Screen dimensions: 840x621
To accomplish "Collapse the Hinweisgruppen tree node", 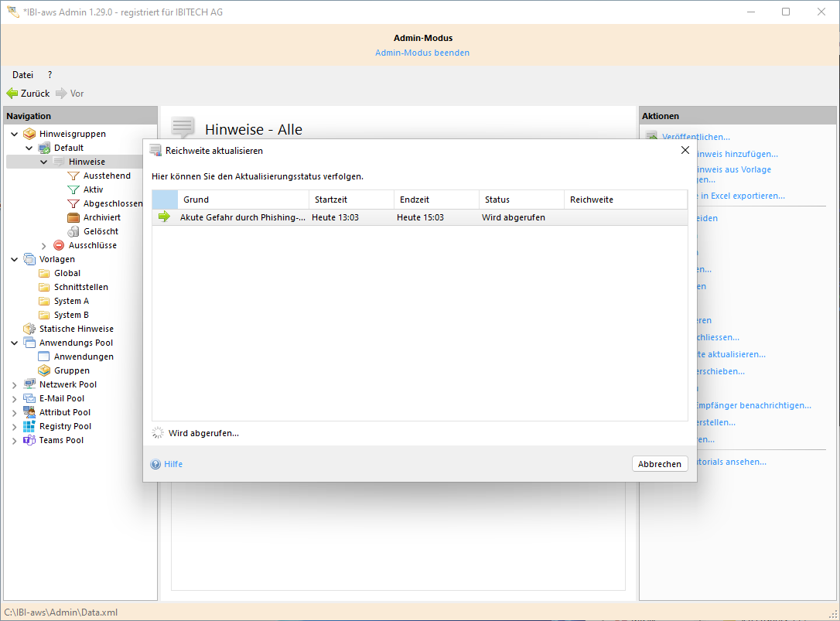I will point(15,134).
